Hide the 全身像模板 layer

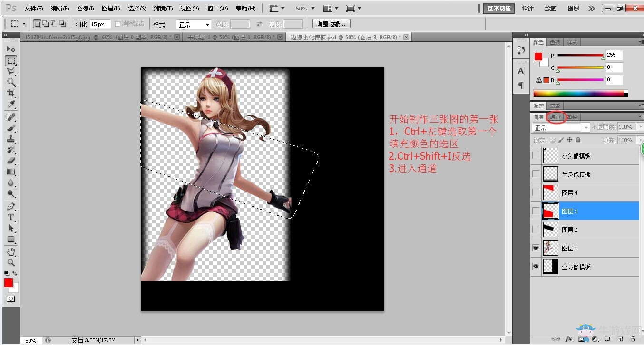(536, 267)
